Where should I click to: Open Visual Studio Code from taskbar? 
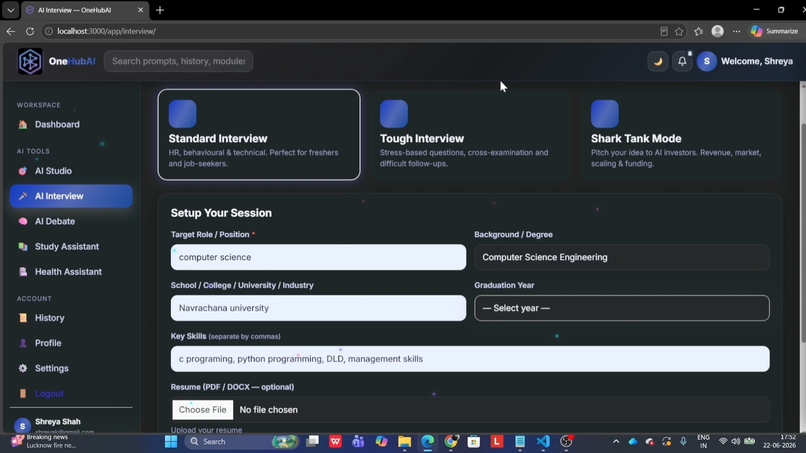[543, 442]
